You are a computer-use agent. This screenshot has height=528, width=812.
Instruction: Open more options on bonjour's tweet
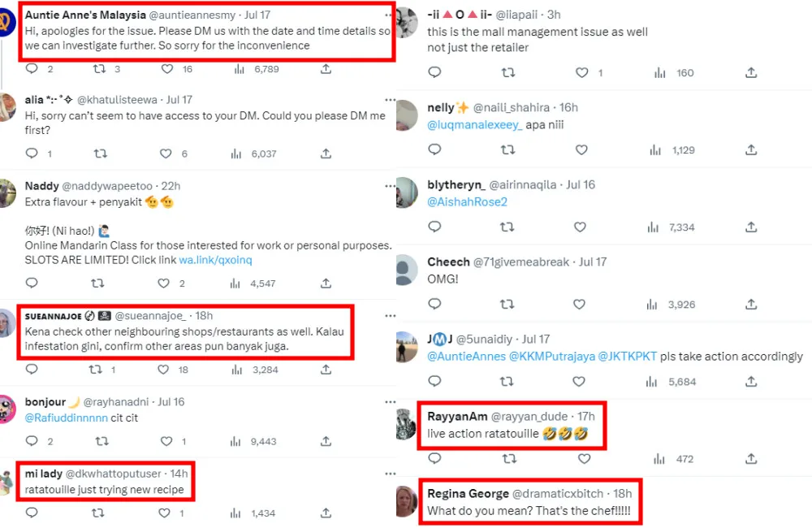coord(391,401)
